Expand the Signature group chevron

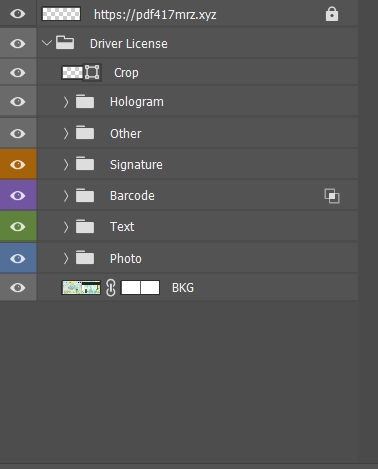coord(66,165)
